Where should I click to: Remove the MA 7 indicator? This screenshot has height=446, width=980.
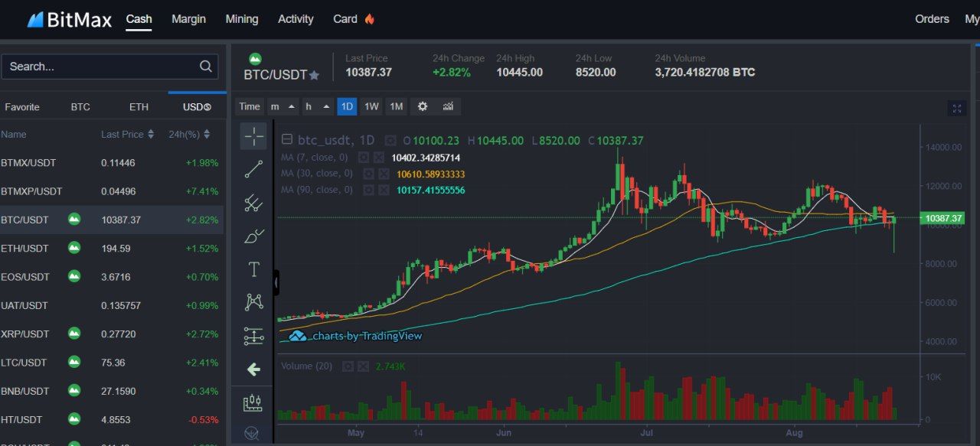coord(378,158)
